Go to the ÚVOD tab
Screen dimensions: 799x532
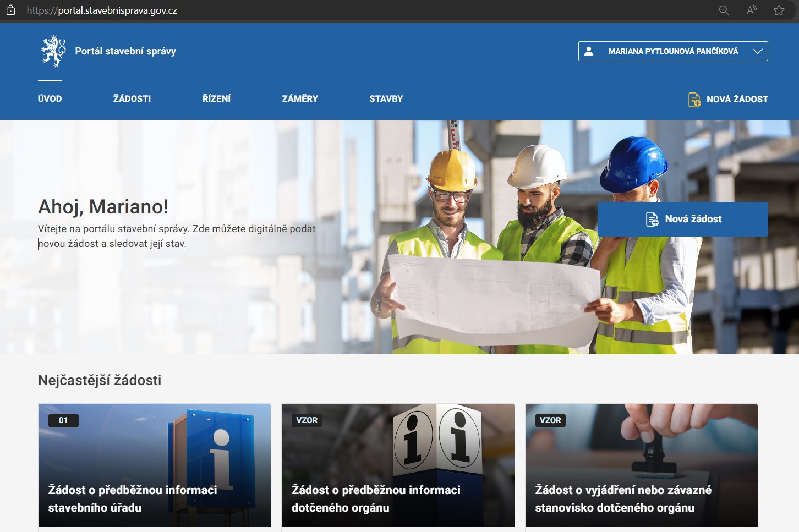tap(50, 99)
